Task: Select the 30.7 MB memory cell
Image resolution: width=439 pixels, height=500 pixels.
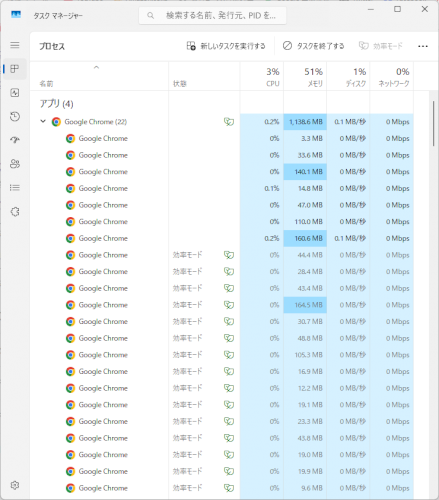Action: (x=305, y=322)
